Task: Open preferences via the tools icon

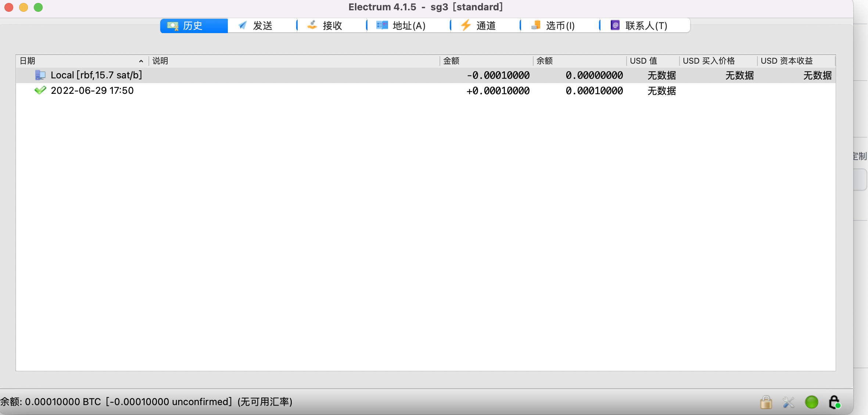Action: [789, 402]
